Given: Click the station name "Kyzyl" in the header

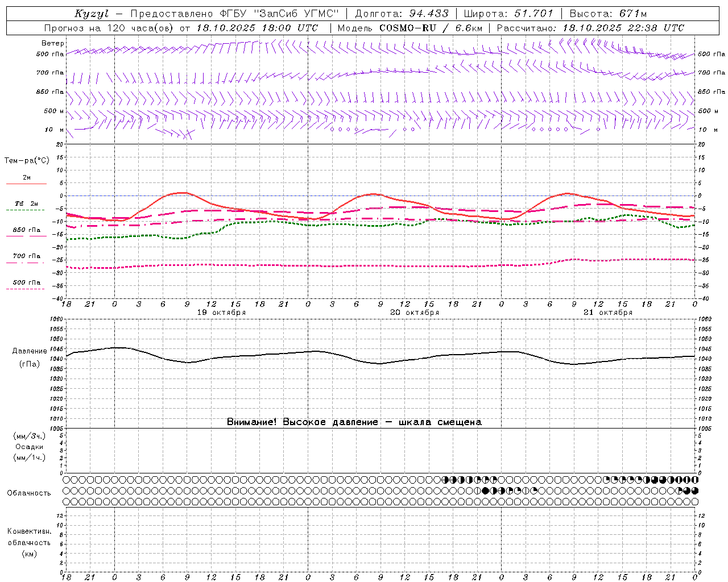Looking at the screenshot, I should point(92,14).
